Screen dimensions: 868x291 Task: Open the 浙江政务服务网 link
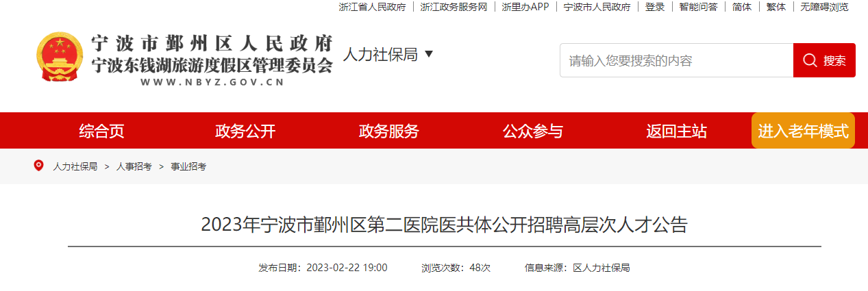(454, 7)
